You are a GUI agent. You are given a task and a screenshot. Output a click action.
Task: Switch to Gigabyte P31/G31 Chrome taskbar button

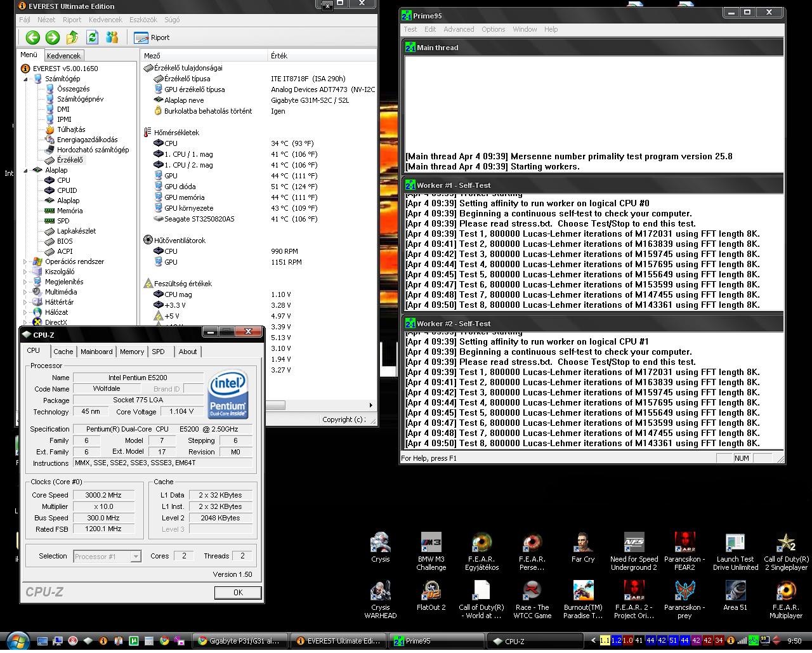(240, 641)
